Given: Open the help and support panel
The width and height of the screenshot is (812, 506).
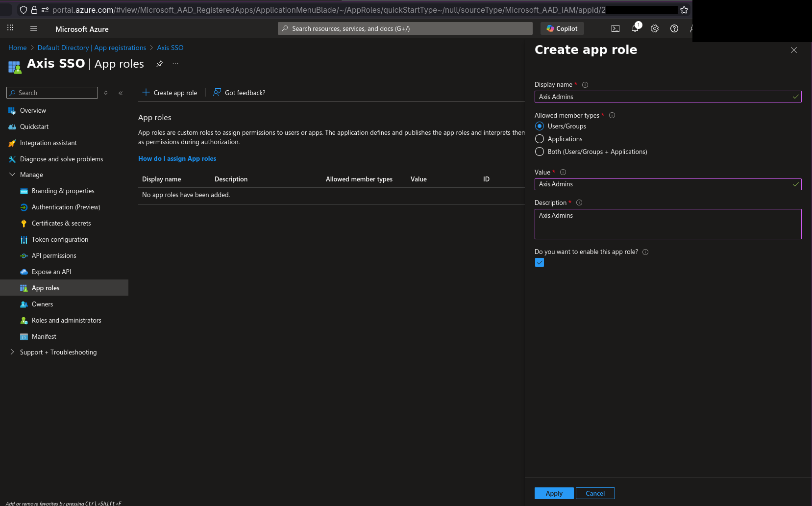Looking at the screenshot, I should 674,28.
